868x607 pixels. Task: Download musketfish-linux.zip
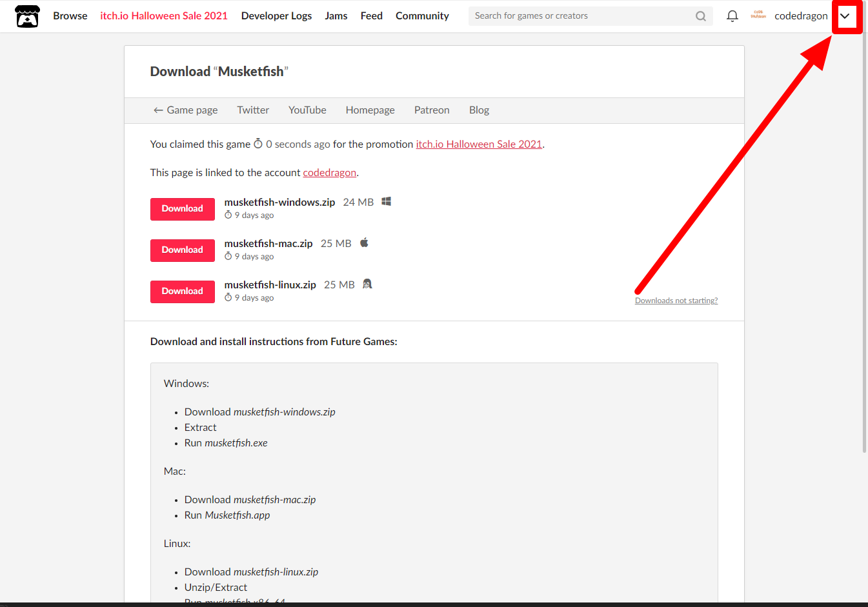(x=183, y=292)
